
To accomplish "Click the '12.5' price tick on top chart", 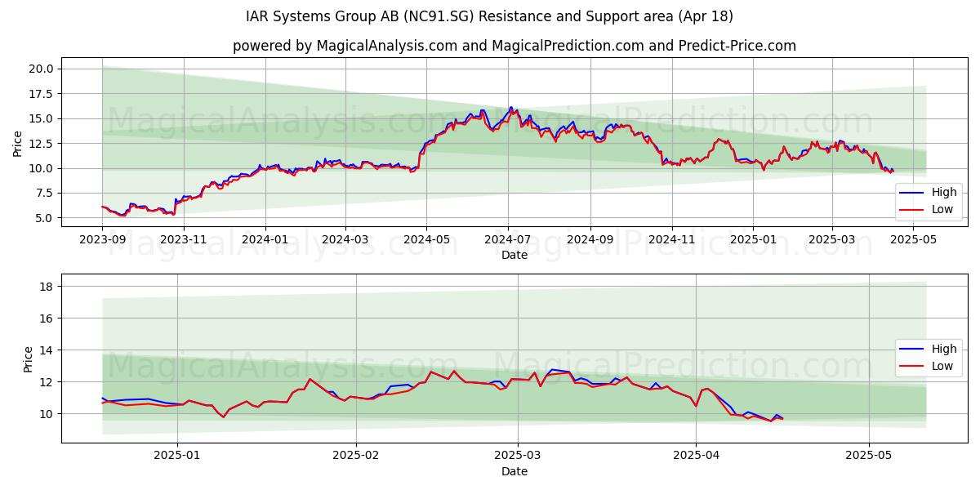I will tap(42, 144).
